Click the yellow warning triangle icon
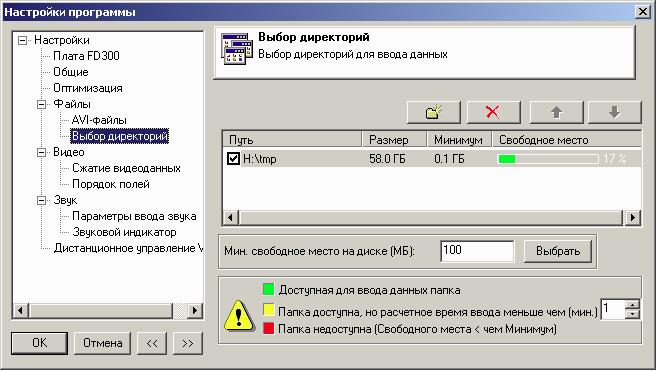Image resolution: width=656 pixels, height=371 pixels. click(x=238, y=316)
